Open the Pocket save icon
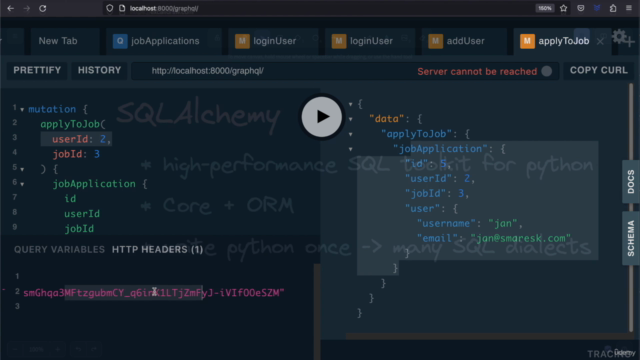Image resolution: width=640 pixels, height=360 pixels. (580, 8)
